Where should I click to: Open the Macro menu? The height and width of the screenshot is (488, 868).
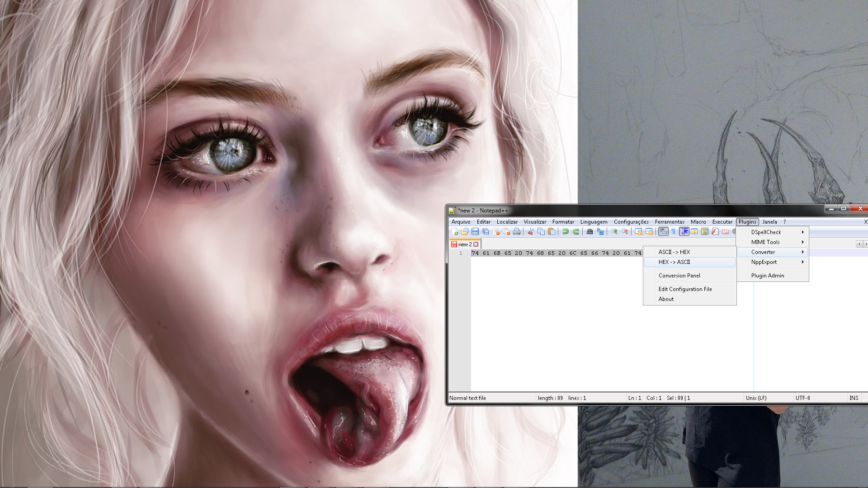698,222
